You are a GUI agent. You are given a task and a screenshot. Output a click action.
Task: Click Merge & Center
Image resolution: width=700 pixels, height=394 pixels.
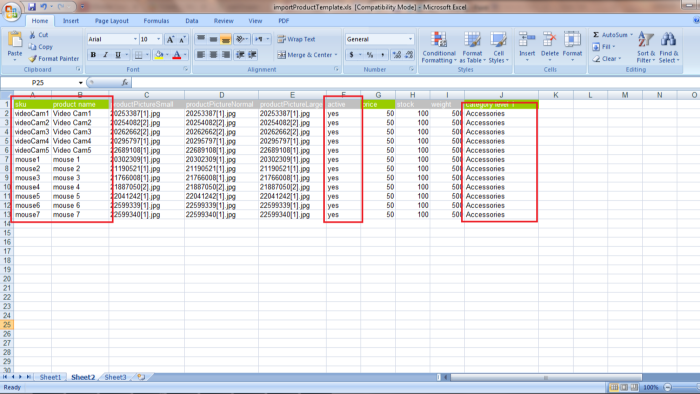pyautogui.click(x=305, y=55)
